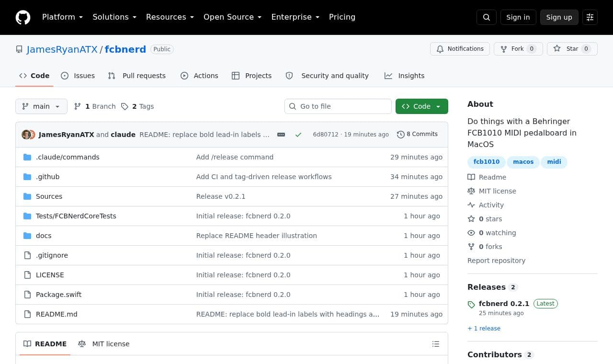
Task: Click the green commit status checkmark
Action: pos(298,135)
